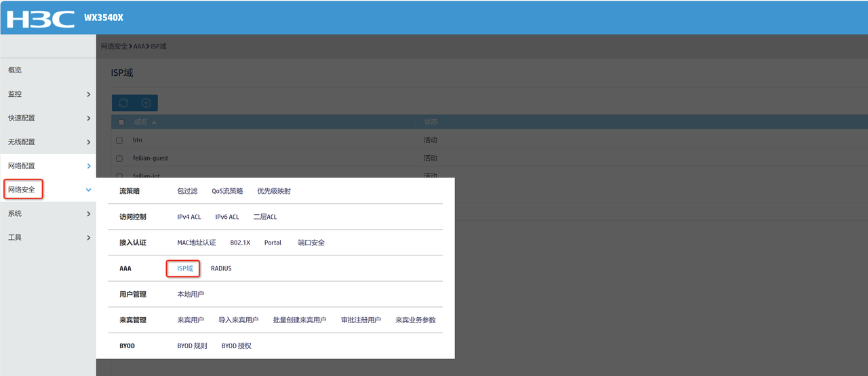Open 包过滤 under 流策略

[x=187, y=191]
